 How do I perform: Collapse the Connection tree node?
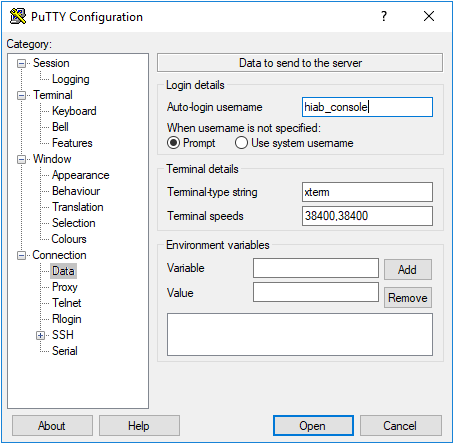click(x=21, y=255)
